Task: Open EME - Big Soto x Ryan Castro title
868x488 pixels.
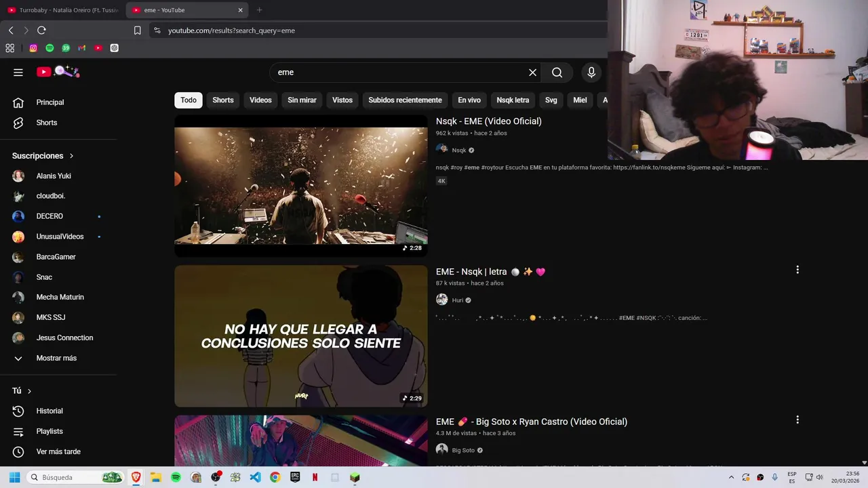Action: (532, 422)
